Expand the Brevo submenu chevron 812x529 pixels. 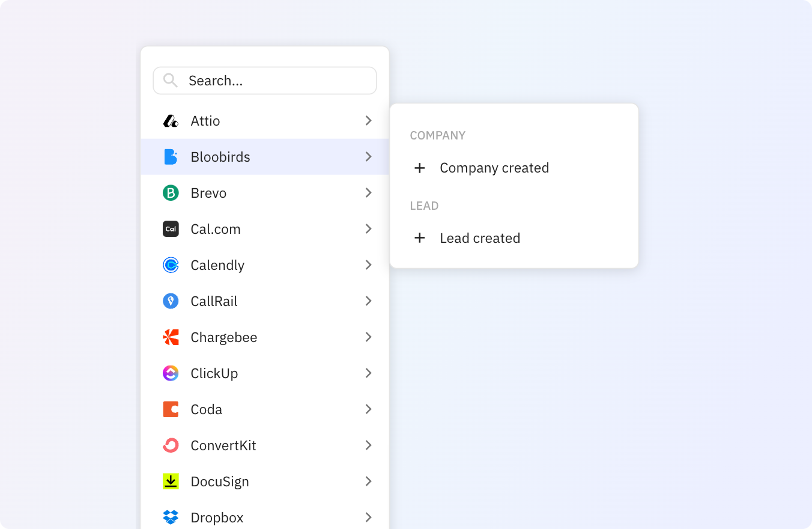point(369,193)
